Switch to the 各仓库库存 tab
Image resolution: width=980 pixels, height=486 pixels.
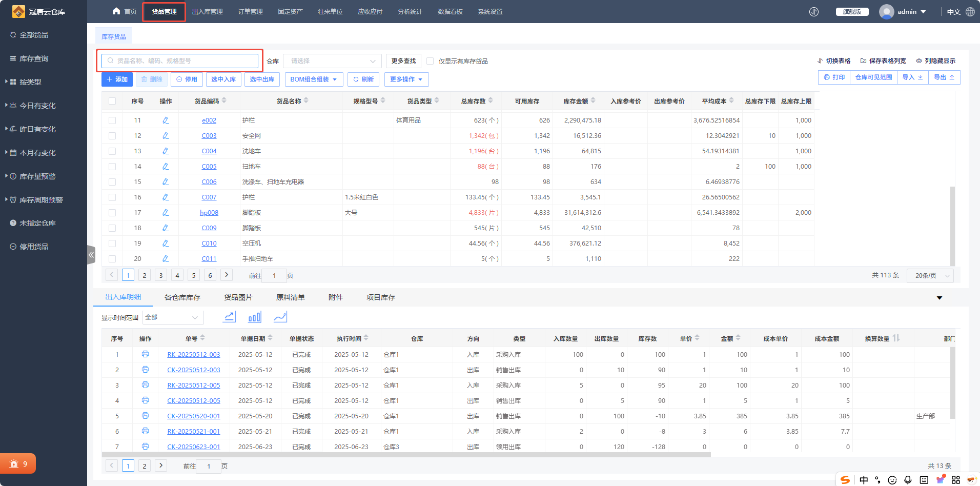tap(182, 297)
